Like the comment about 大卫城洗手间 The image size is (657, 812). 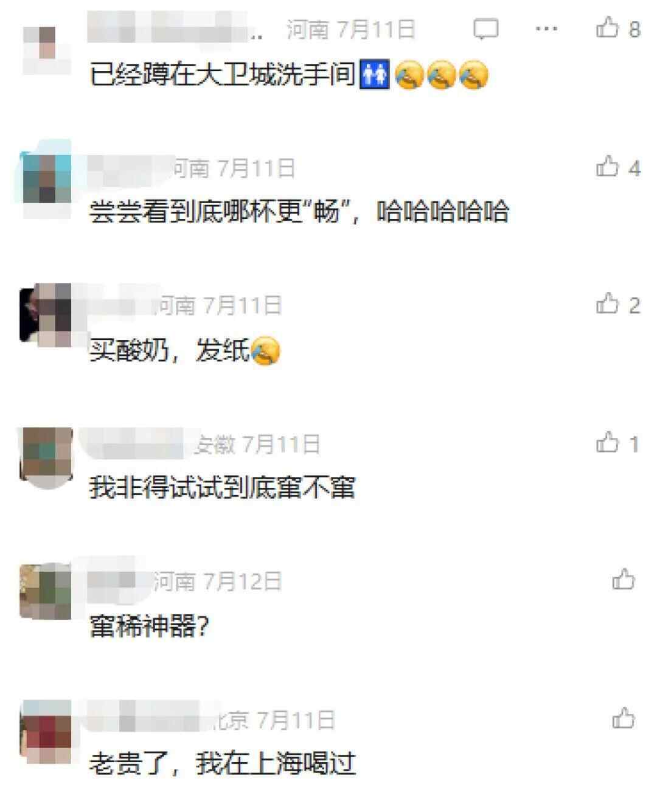[x=607, y=27]
